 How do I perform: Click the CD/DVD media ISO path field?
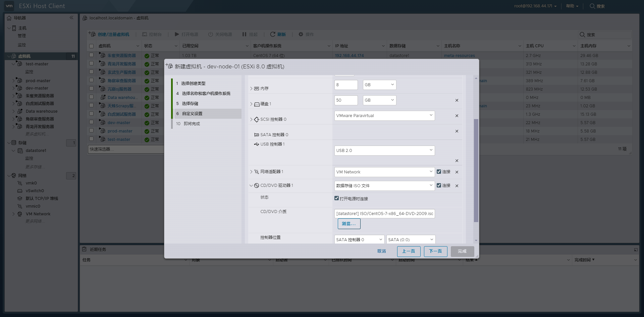click(384, 214)
